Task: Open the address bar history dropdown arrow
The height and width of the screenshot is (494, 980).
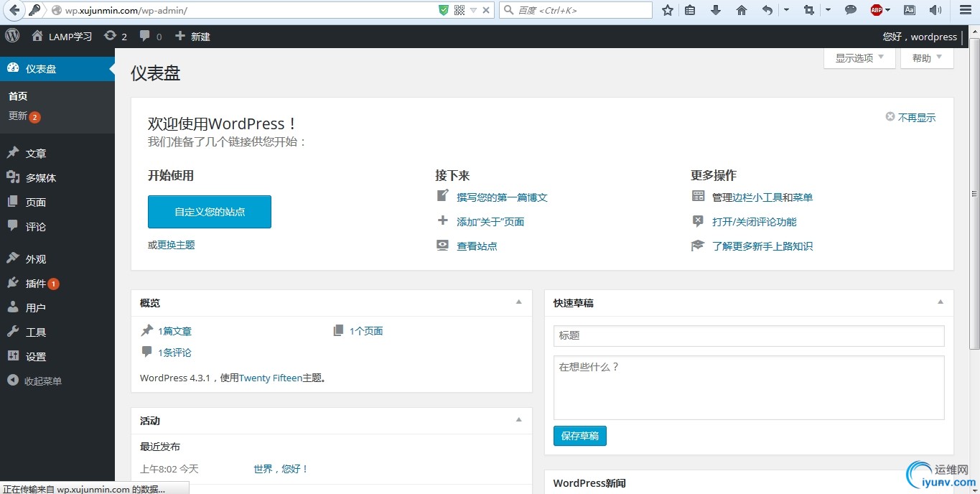Action: [474, 10]
